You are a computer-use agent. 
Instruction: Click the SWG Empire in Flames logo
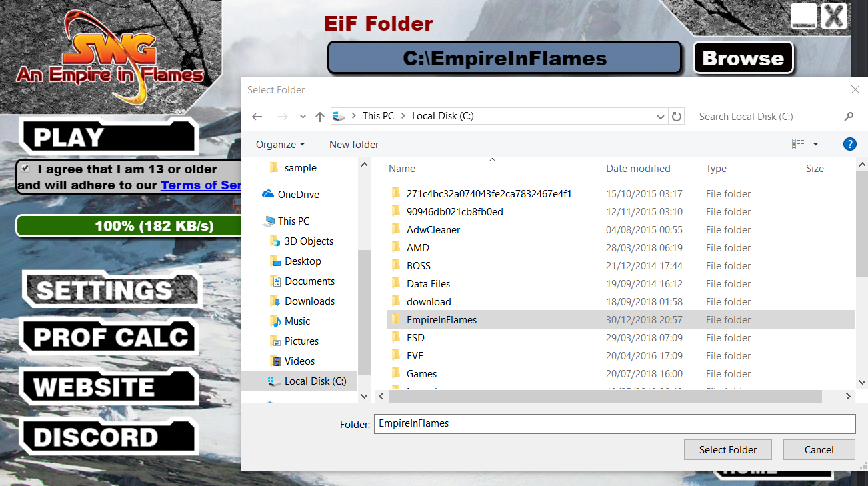click(111, 57)
